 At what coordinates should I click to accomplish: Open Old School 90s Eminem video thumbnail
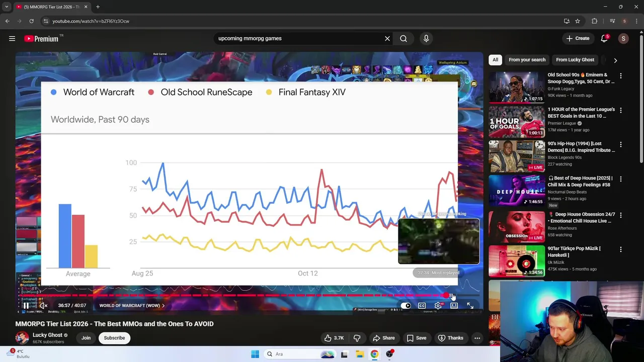[517, 87]
